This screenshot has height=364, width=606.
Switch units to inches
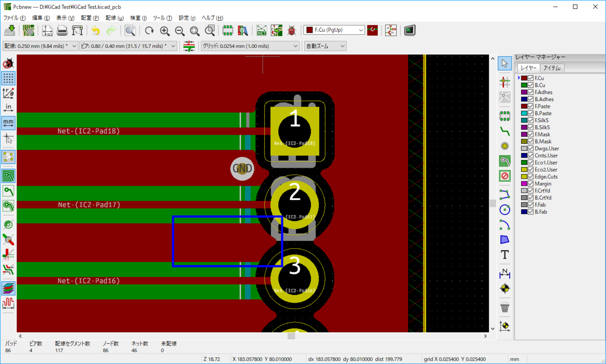click(9, 108)
